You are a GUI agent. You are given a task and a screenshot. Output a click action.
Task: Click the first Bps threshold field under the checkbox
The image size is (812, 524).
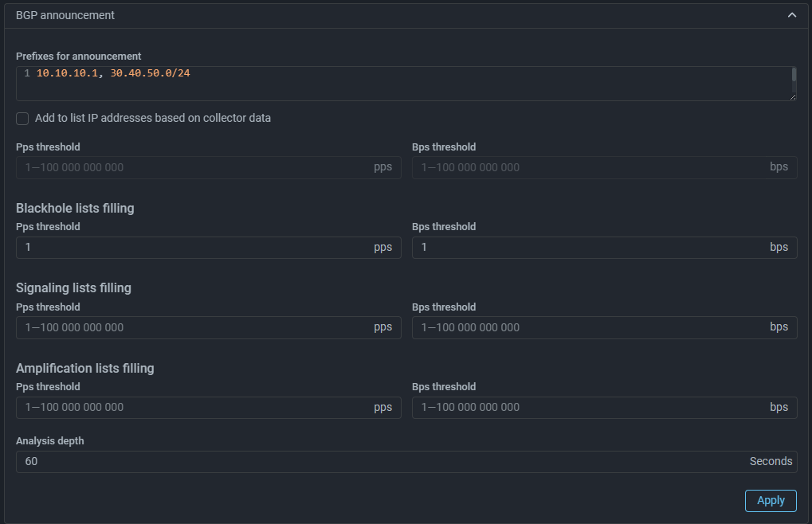[x=590, y=167]
